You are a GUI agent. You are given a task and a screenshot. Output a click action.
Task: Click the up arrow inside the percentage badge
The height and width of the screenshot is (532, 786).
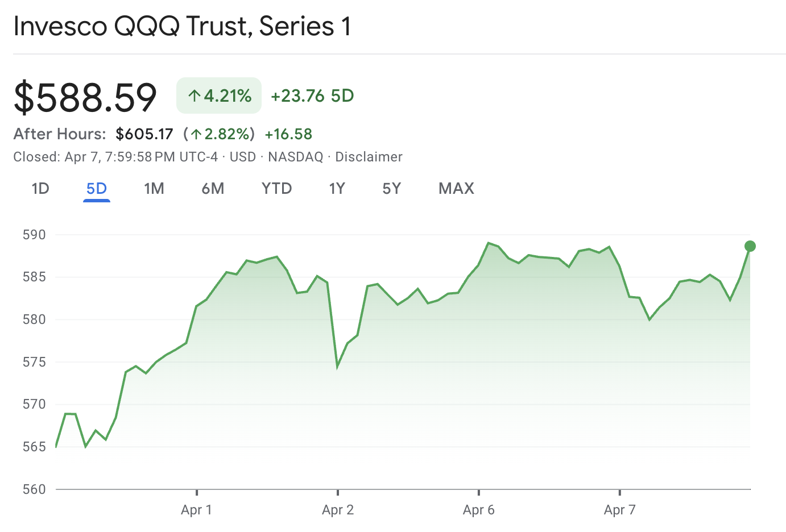(x=196, y=95)
